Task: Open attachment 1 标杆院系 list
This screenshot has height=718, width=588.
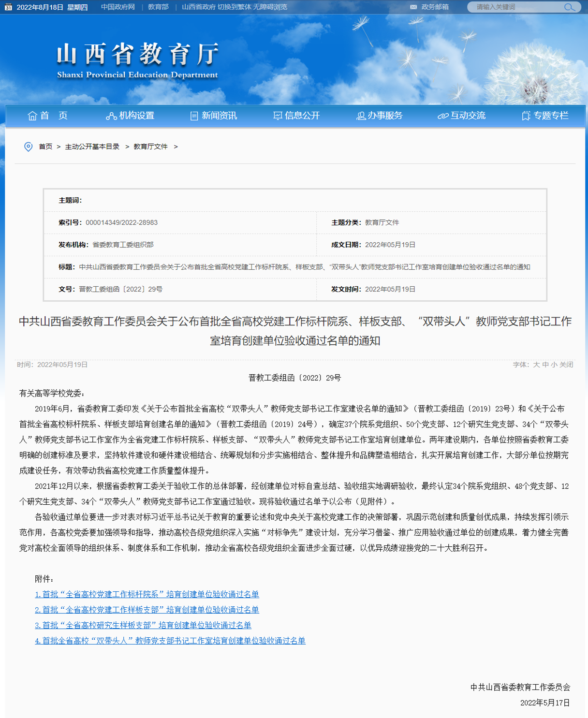Action: point(147,594)
